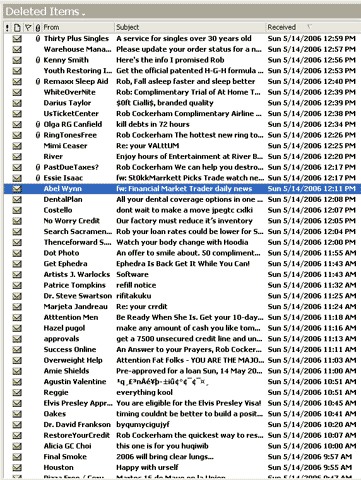Open the Deleted Items folder dropdown

point(83,13)
